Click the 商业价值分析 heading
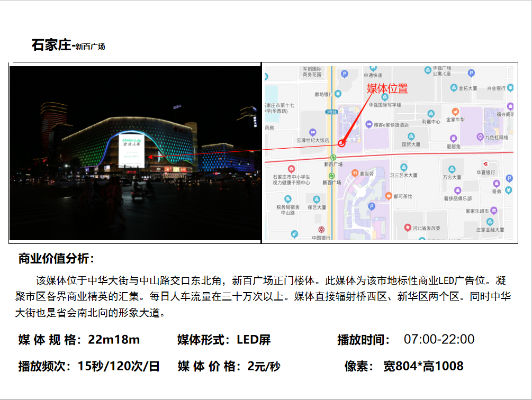 click(56, 258)
